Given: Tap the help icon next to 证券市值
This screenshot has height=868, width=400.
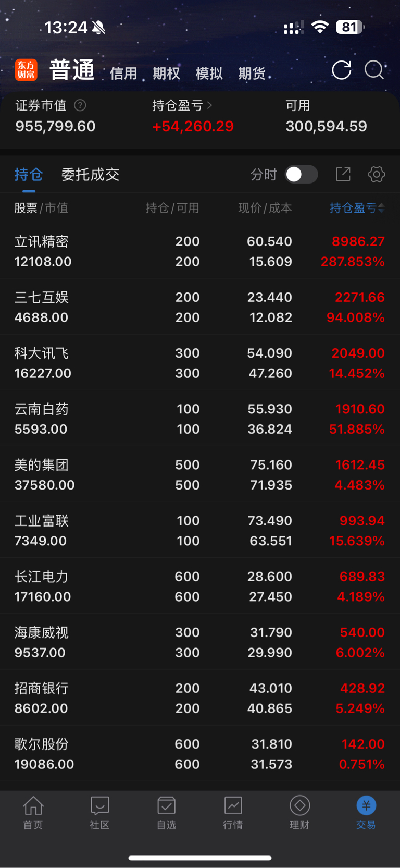Looking at the screenshot, I should [80, 105].
